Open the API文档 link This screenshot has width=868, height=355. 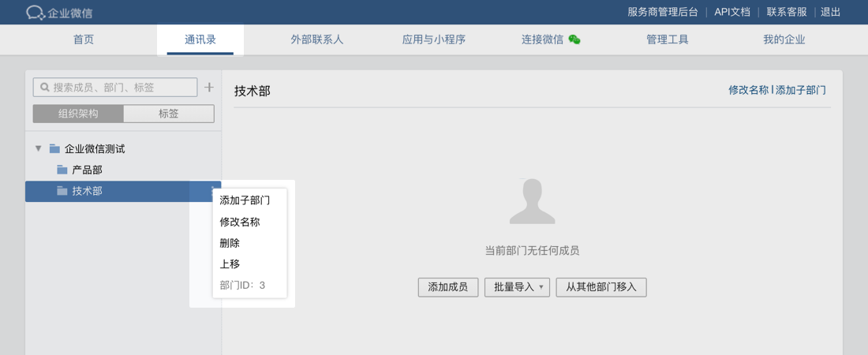point(731,12)
